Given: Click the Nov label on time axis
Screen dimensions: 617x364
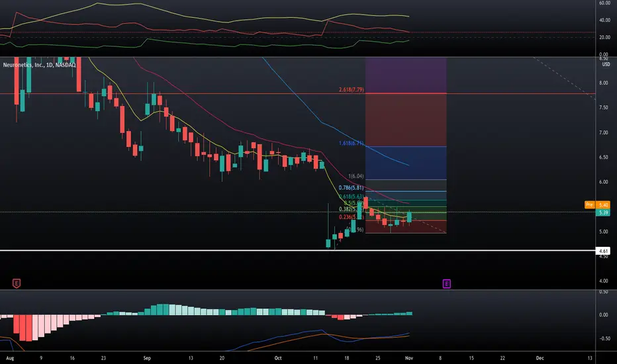Looking at the screenshot, I should [x=409, y=358].
